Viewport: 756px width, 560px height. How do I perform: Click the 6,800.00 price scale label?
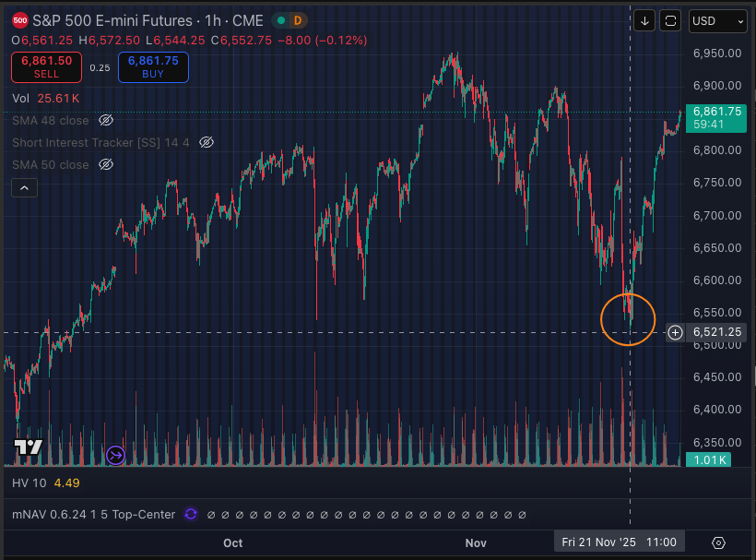717,150
